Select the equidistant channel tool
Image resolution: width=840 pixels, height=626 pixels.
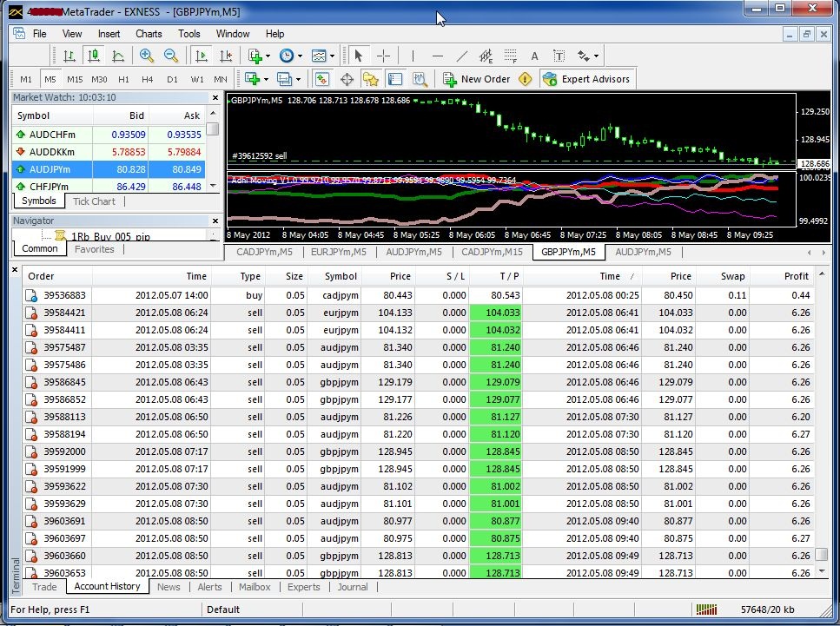click(x=486, y=56)
